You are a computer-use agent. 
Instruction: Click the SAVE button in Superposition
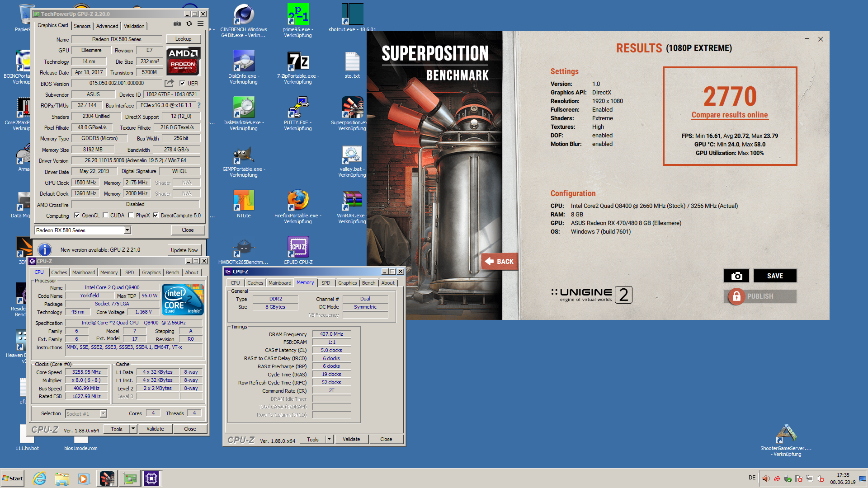click(775, 276)
